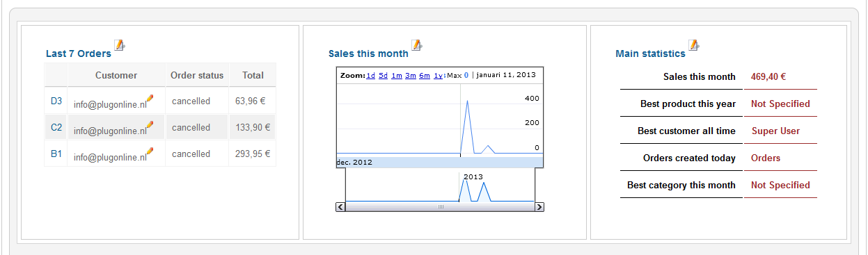This screenshot has width=868, height=255.
Task: Click chart scrollbar thumb handle
Action: (x=440, y=207)
